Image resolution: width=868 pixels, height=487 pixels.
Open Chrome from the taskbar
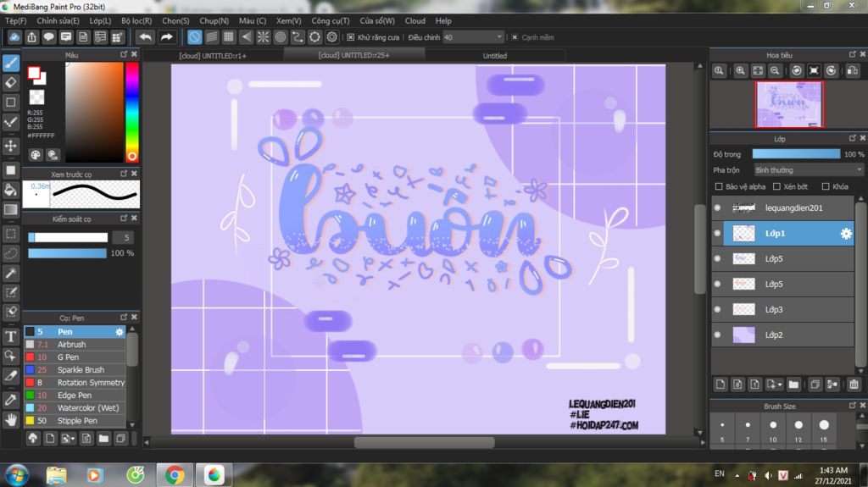(175, 475)
